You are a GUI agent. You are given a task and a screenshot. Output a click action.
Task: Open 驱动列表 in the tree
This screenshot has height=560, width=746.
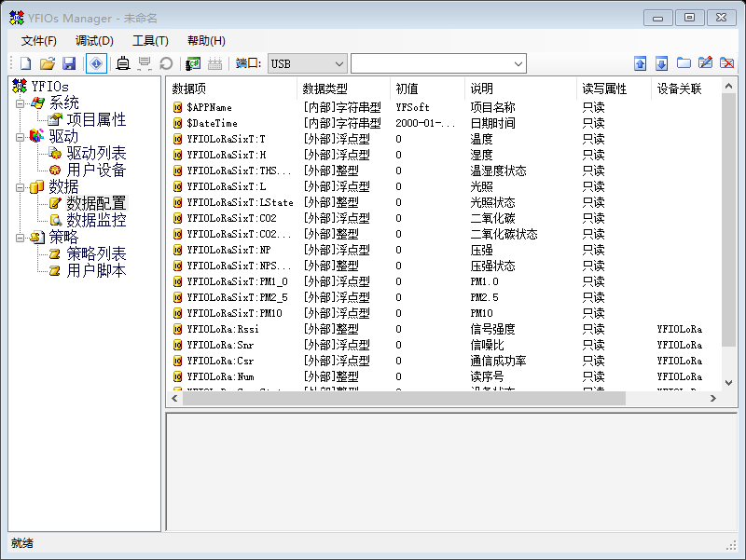click(96, 153)
